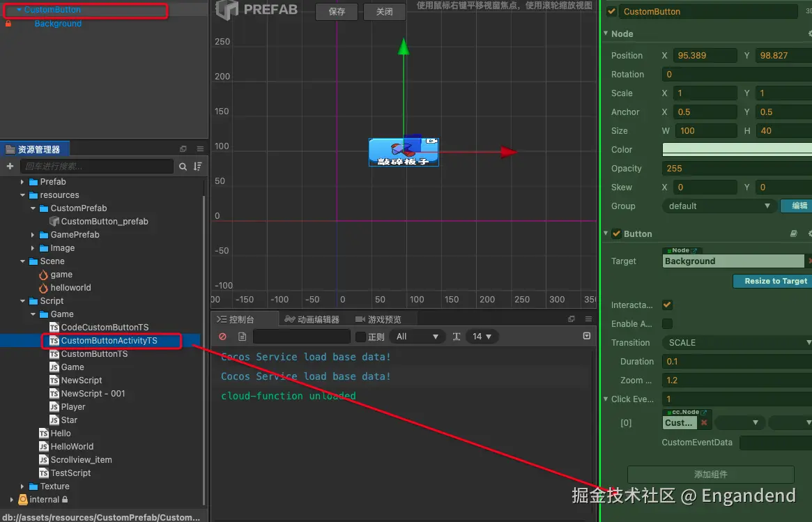This screenshot has width=812, height=522.
Task: Click the helloworld scene fire icon
Action: [x=43, y=288]
